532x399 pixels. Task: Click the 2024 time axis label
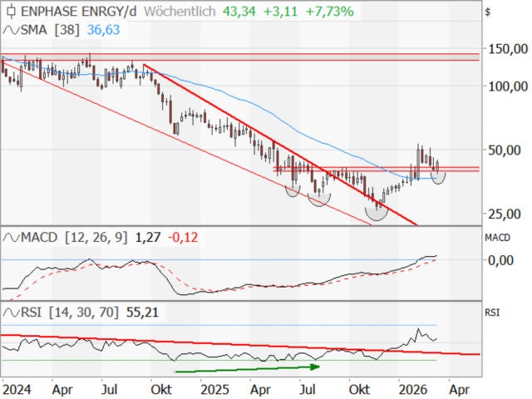point(17,390)
